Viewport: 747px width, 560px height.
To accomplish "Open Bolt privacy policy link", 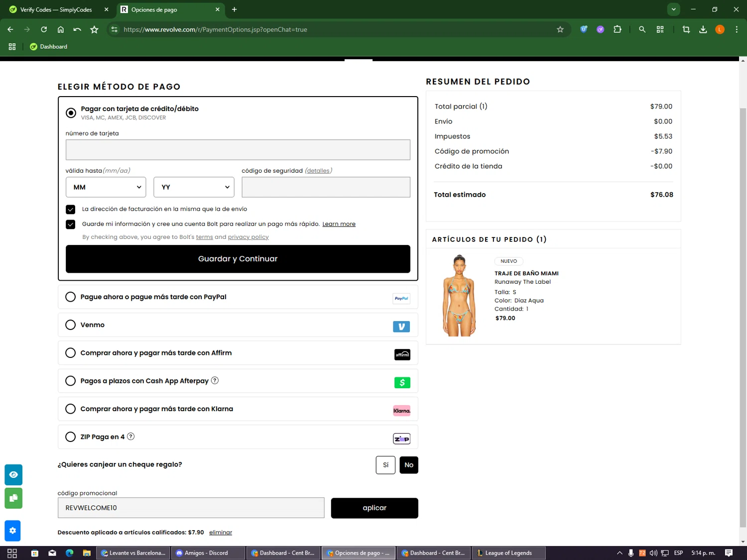I will point(248,237).
